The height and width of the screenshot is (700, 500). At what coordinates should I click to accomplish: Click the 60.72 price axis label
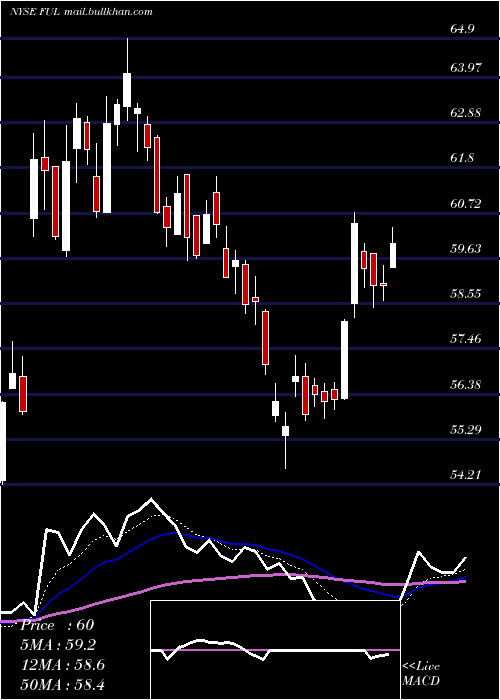(466, 204)
